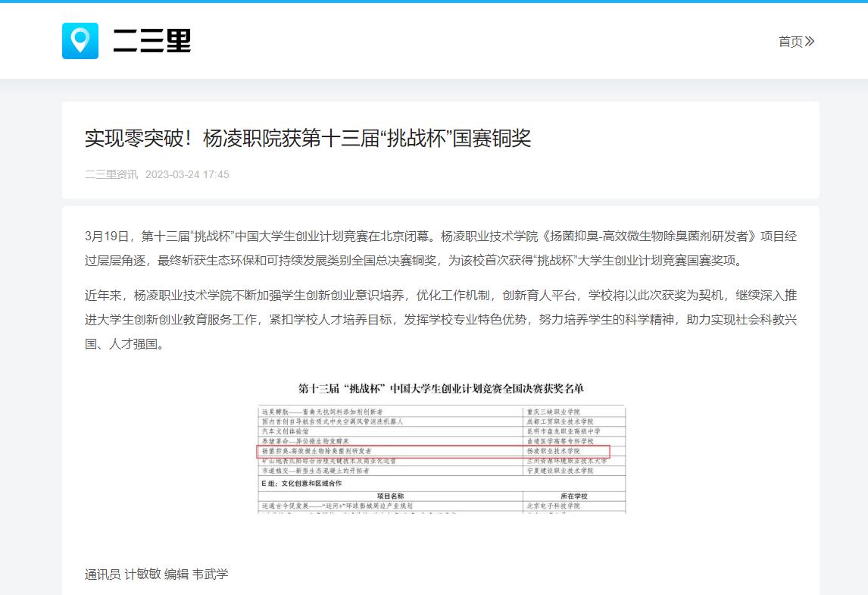Click the 汽车文创体验馆 row in table image
868x595 pixels.
tap(288, 431)
